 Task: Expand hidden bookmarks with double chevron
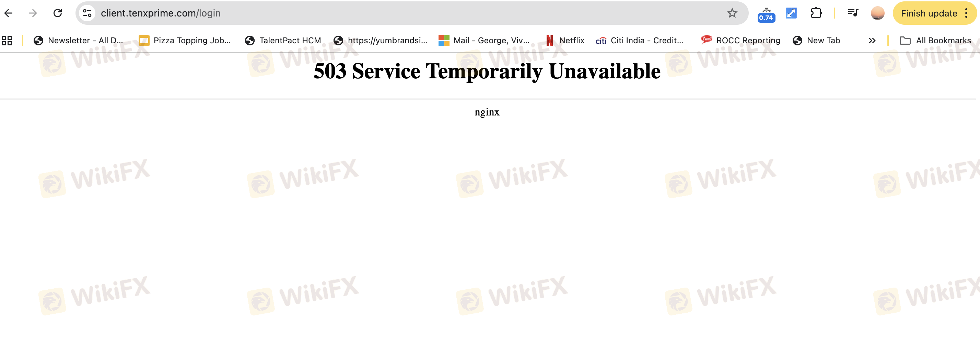click(x=872, y=40)
